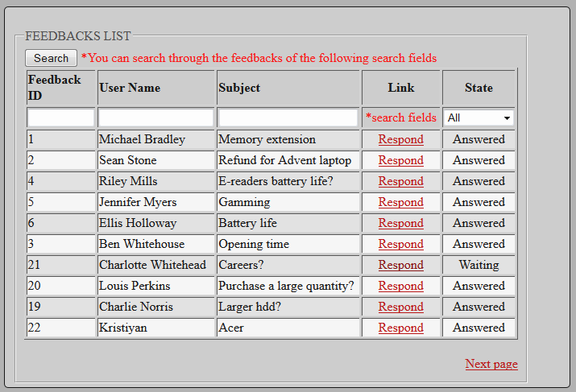Respond to Charlotte Whitehead's waiting feedback

[400, 265]
